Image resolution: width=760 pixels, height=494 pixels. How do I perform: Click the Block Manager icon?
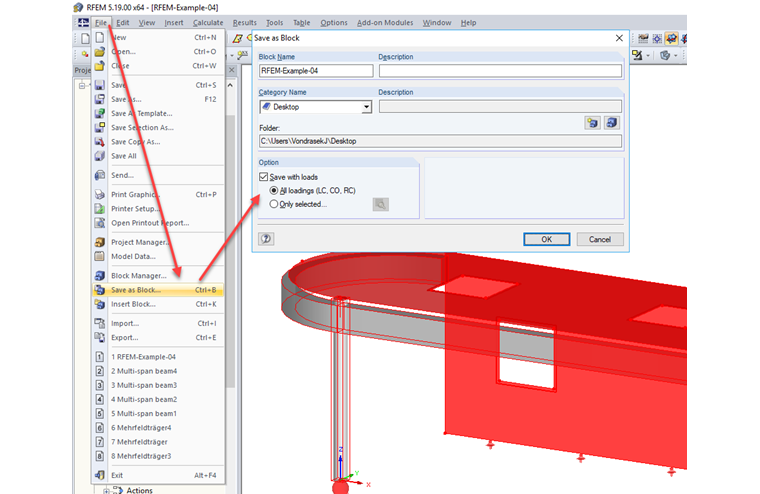coord(100,275)
